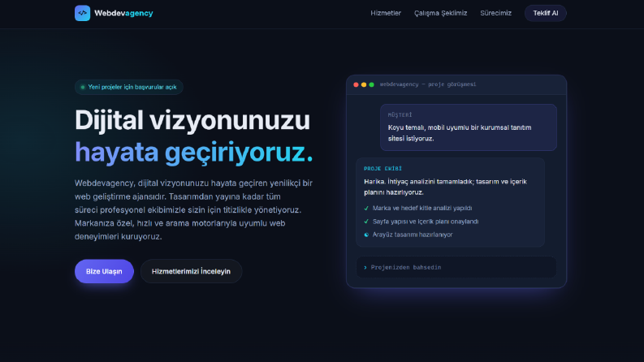Click the Hizmetlerimizi İnceleyin button
This screenshot has height=362, width=644.
(191, 271)
